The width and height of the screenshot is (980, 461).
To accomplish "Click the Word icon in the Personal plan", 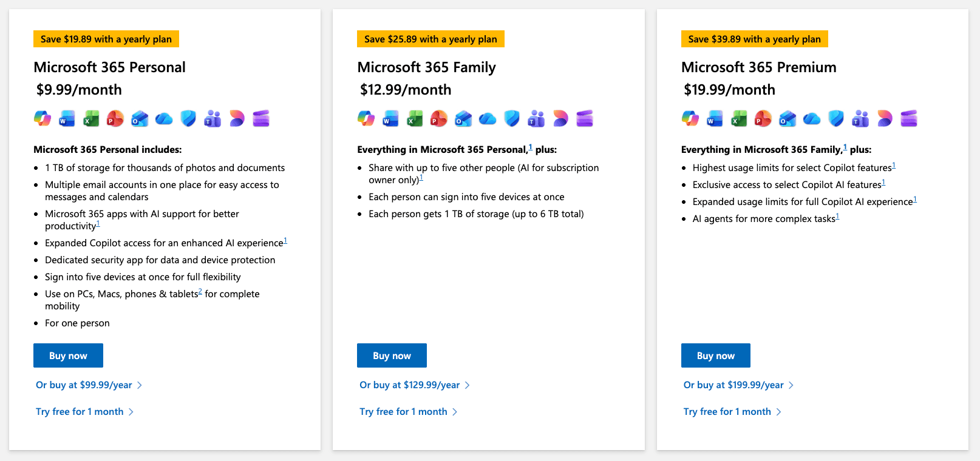I will coord(67,118).
